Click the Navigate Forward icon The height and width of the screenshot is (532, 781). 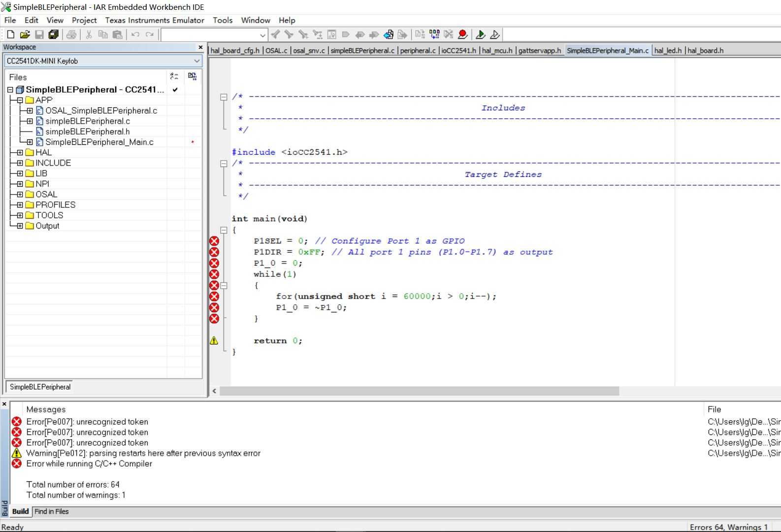403,34
